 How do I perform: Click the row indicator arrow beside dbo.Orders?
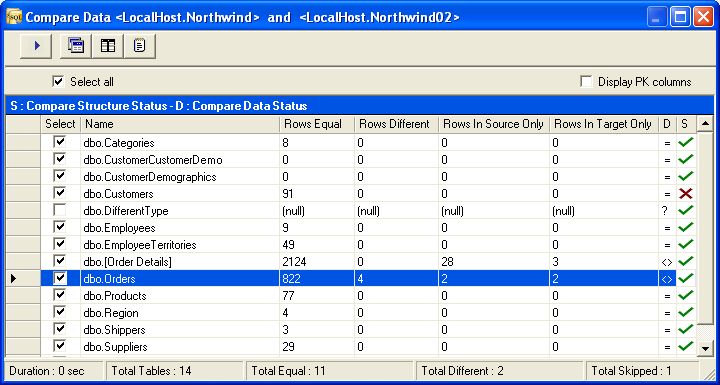13,278
